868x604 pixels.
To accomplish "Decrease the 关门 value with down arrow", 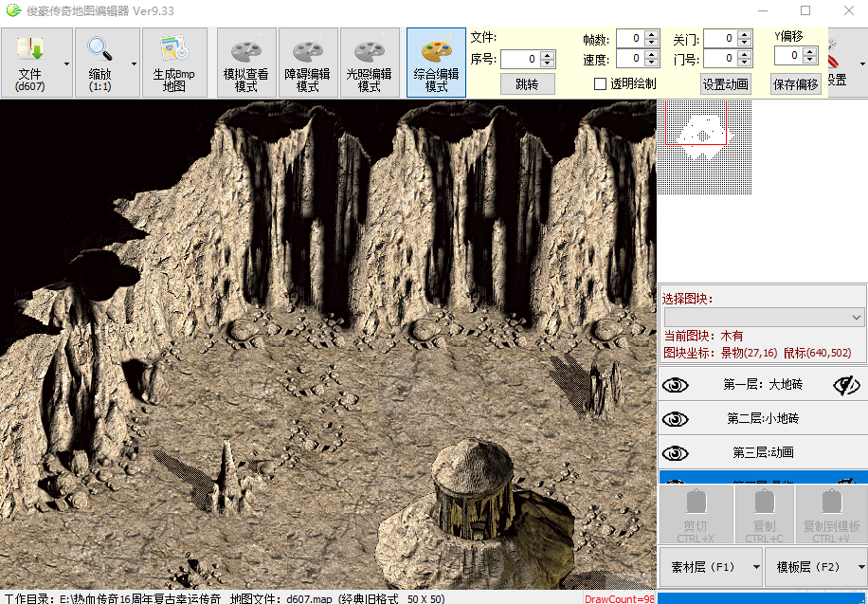I will pyautogui.click(x=745, y=42).
